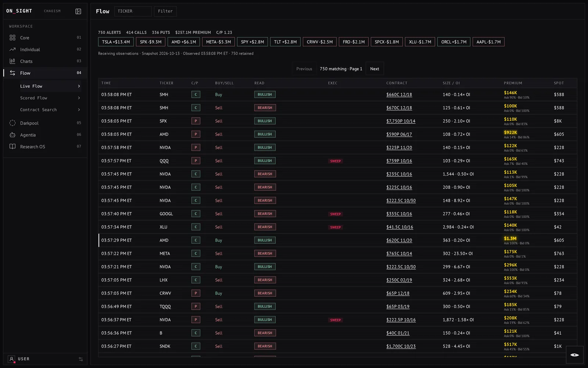Open the $670C 12/18 SMH contract

coord(399,108)
